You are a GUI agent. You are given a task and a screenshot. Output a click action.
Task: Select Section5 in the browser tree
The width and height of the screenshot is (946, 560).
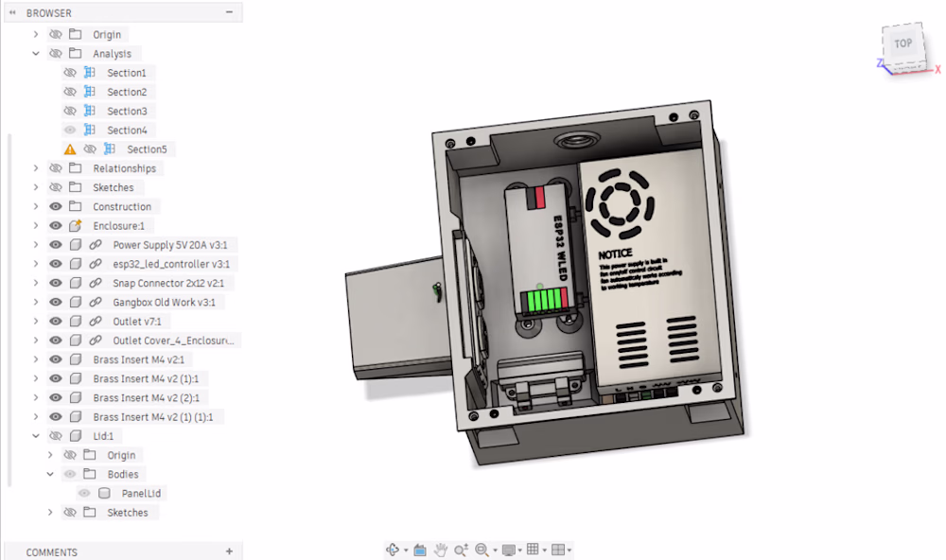click(x=147, y=149)
